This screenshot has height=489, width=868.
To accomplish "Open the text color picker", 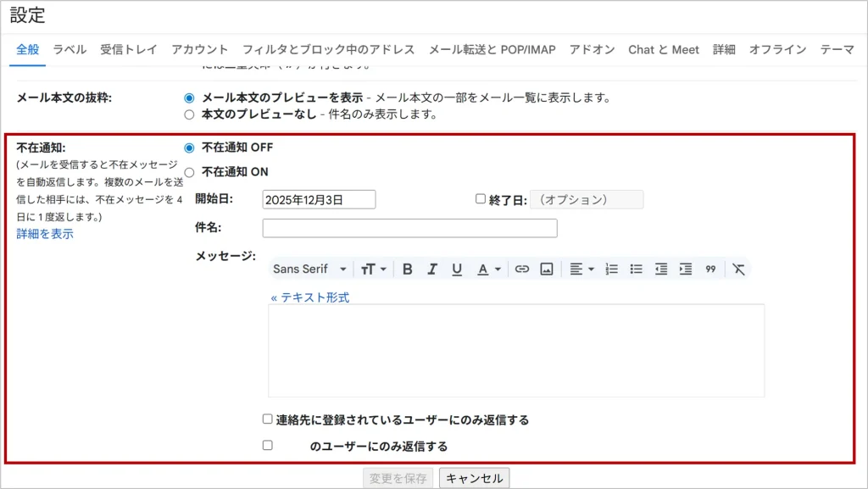I will tap(488, 269).
